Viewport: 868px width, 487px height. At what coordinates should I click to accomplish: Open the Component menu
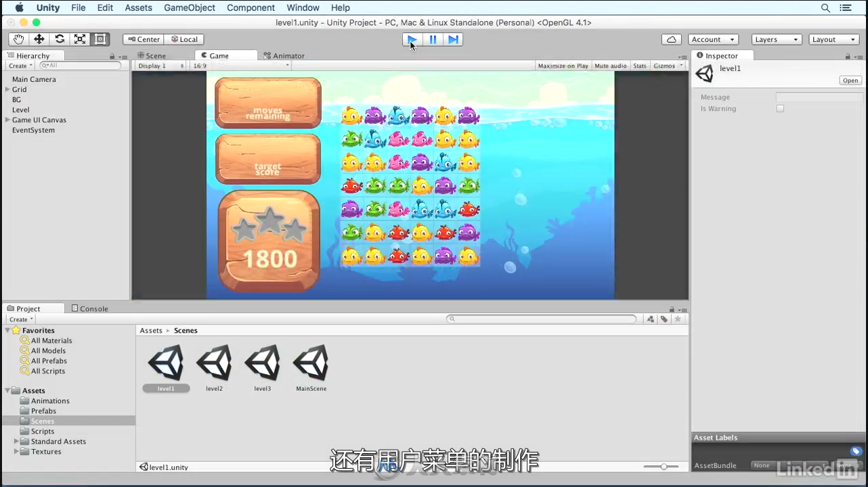pyautogui.click(x=251, y=7)
